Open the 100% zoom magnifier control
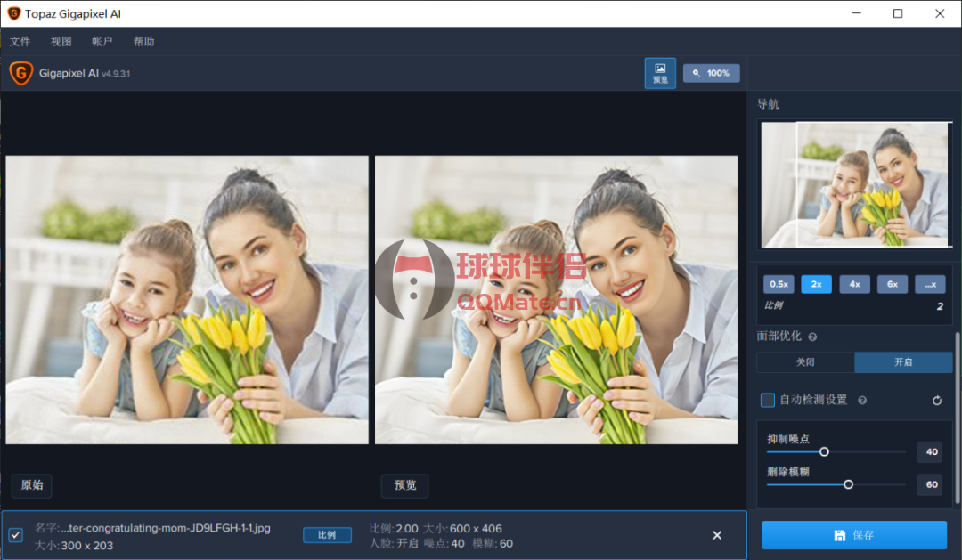962x560 pixels. pyautogui.click(x=711, y=73)
